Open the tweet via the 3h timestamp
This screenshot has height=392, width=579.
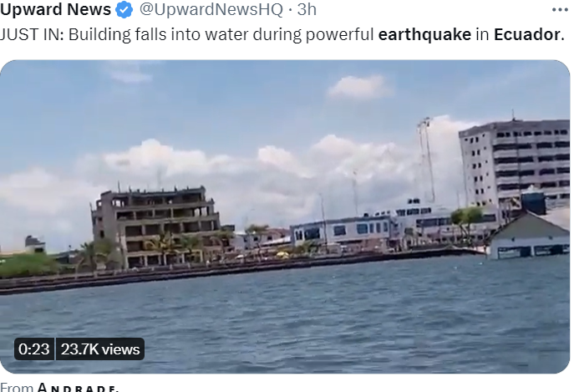[x=307, y=9]
